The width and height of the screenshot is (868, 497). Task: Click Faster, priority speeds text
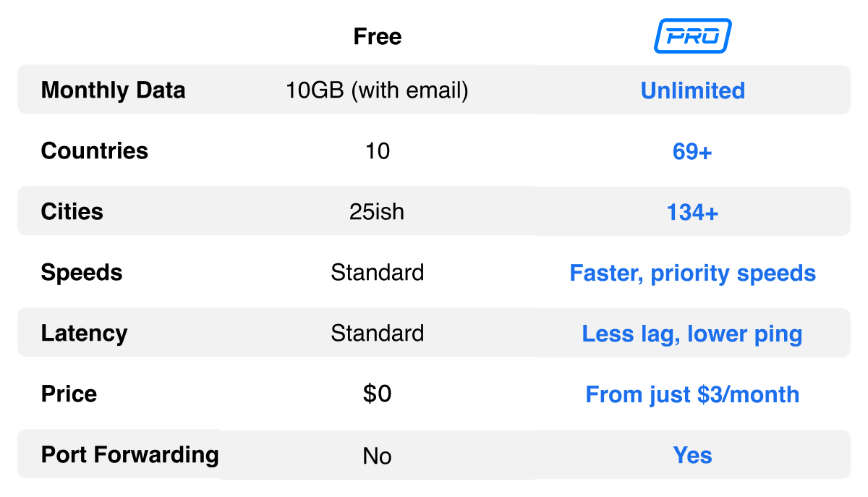click(693, 273)
